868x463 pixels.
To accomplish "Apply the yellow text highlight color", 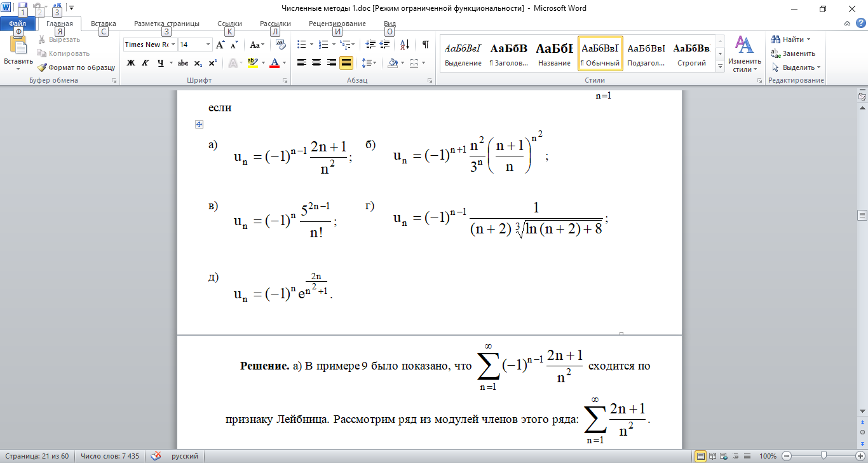I will click(252, 63).
